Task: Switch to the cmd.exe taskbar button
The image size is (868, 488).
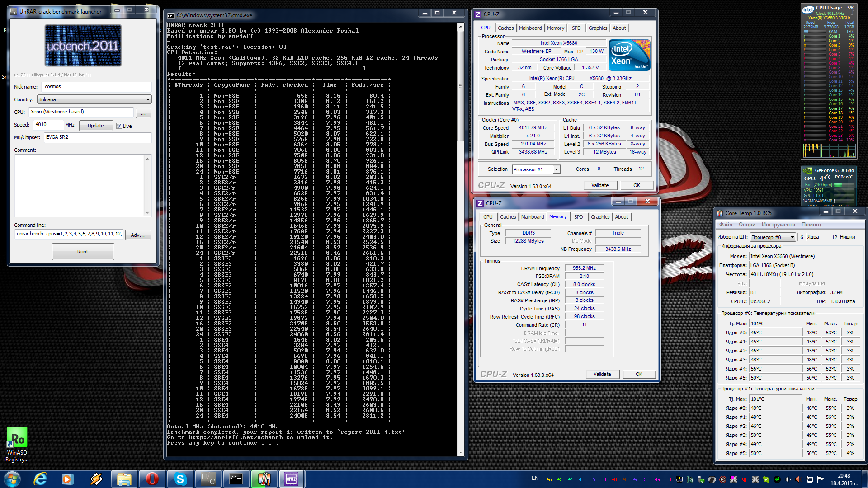Action: (x=236, y=479)
